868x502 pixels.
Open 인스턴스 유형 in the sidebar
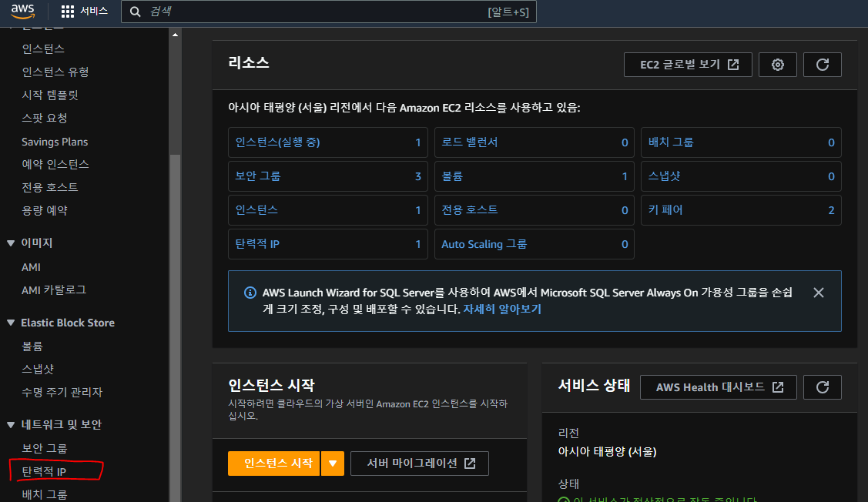click(55, 72)
